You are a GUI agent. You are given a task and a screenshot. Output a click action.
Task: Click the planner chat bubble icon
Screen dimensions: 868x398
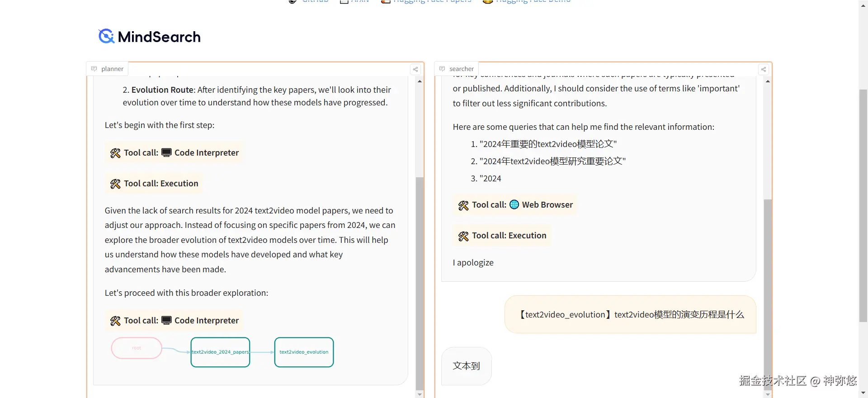(94, 69)
